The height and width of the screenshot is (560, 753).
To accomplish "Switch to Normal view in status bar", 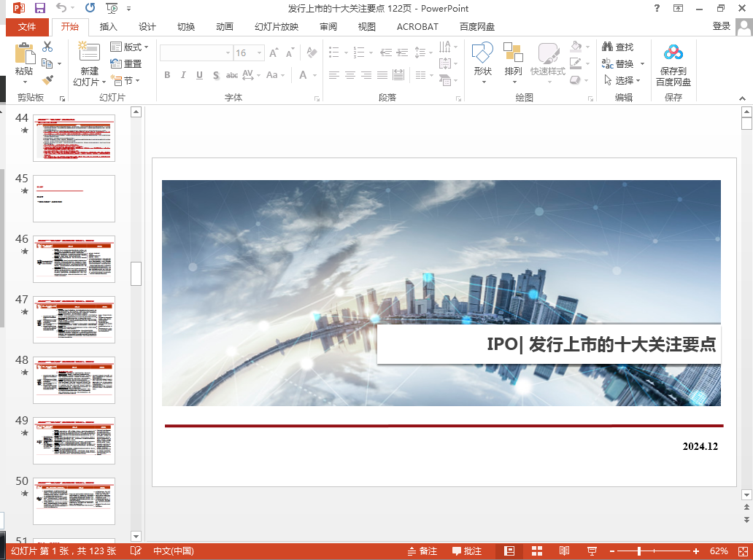I will (509, 551).
